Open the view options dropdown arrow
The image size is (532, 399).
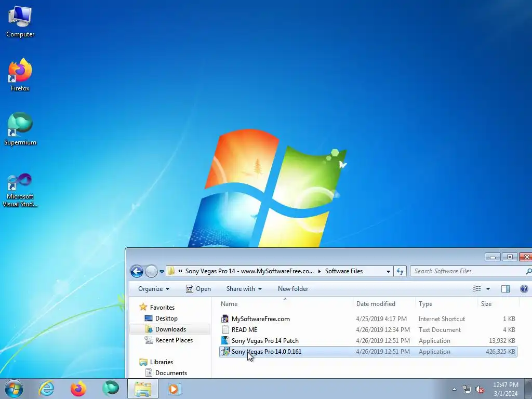(488, 289)
